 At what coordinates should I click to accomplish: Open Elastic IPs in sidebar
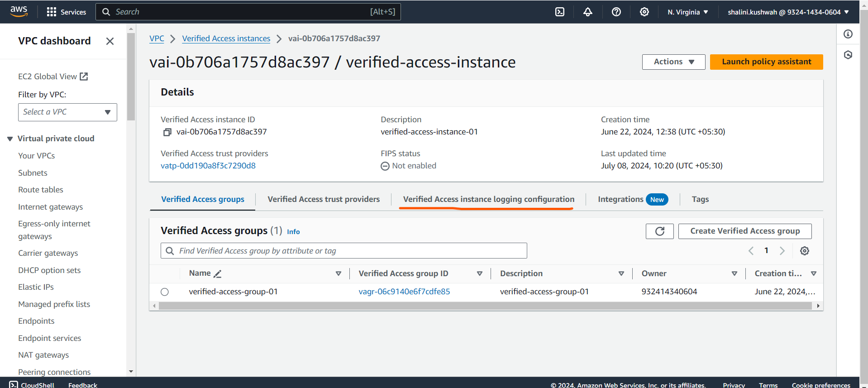point(36,287)
